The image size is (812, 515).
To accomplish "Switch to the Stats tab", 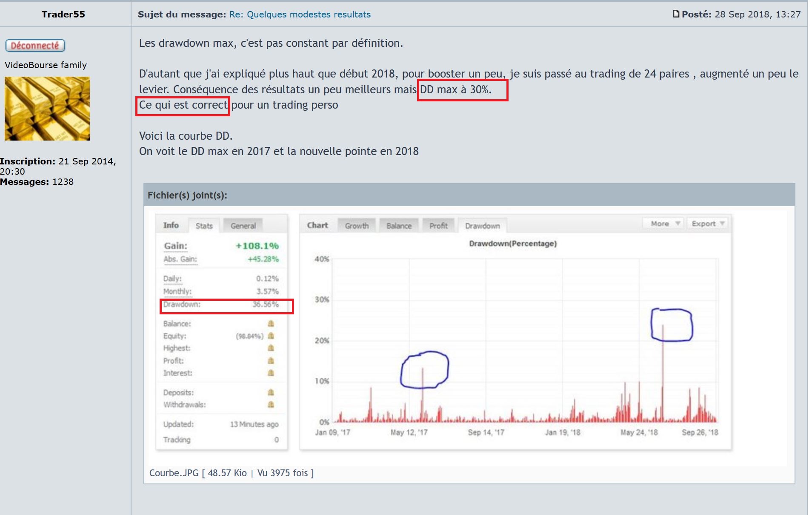I will (204, 226).
